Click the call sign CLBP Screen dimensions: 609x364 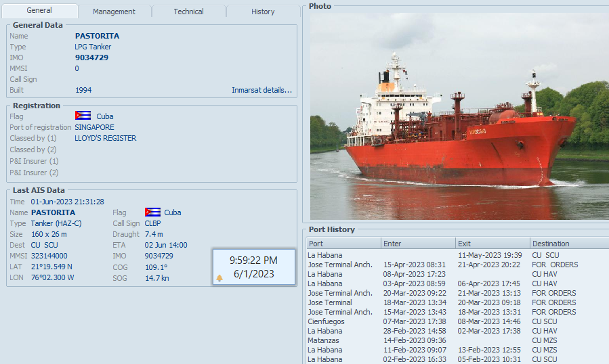pyautogui.click(x=152, y=223)
